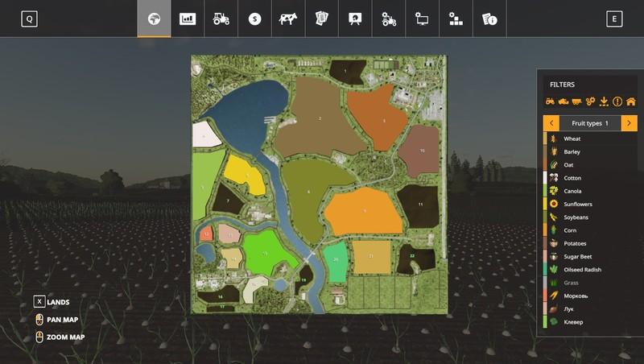Enable the greyed-out Grass fruit type

point(590,283)
